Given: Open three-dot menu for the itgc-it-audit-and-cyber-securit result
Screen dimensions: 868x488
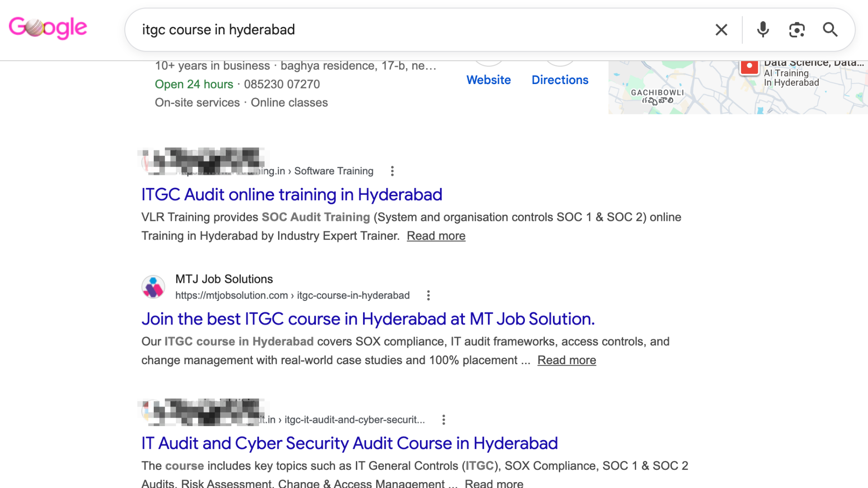Looking at the screenshot, I should [443, 420].
